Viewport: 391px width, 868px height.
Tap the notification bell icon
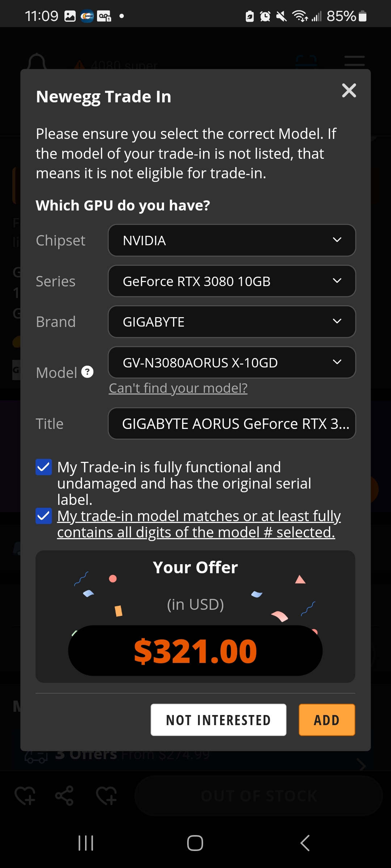37,61
